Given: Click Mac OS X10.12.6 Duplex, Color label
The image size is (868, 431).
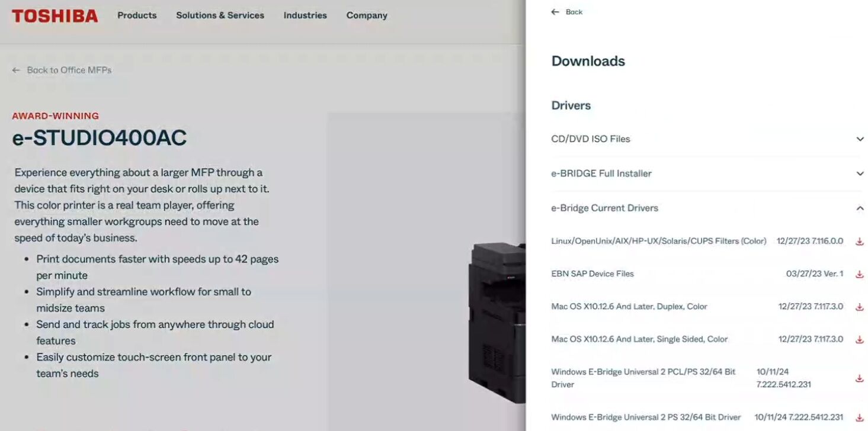Looking at the screenshot, I should 629,306.
